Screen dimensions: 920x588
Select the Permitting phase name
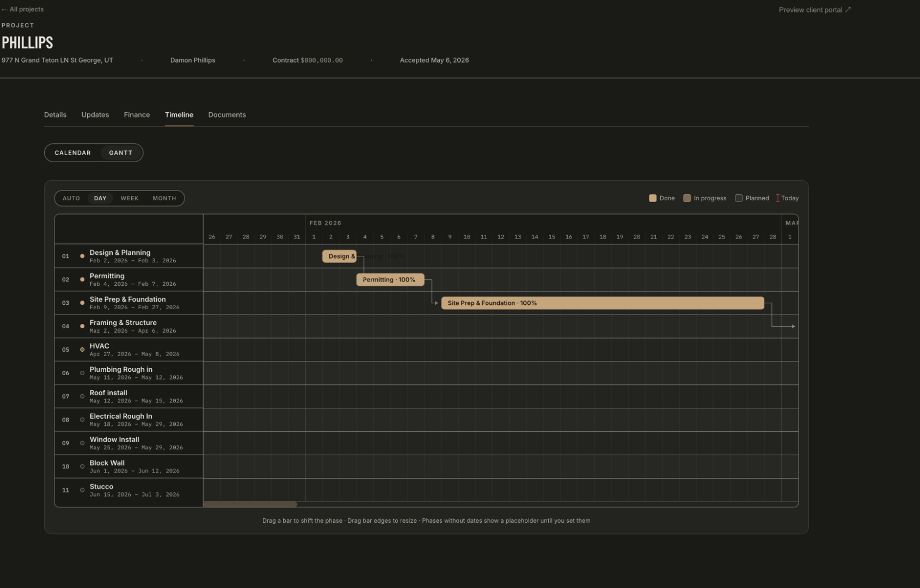point(107,276)
